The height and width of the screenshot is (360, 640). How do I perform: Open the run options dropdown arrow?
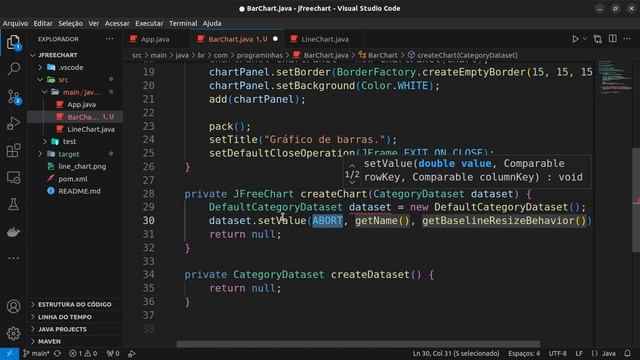pos(585,39)
